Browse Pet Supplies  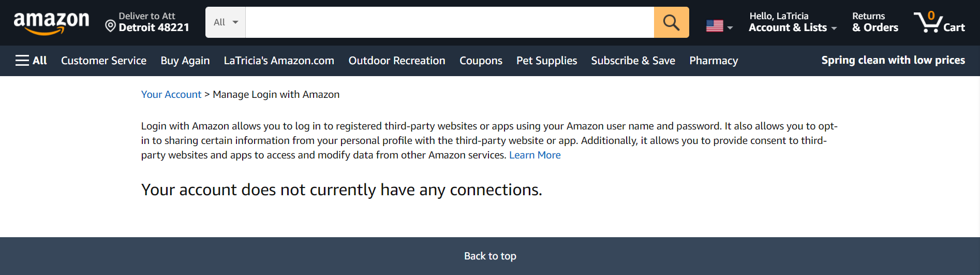[546, 61]
